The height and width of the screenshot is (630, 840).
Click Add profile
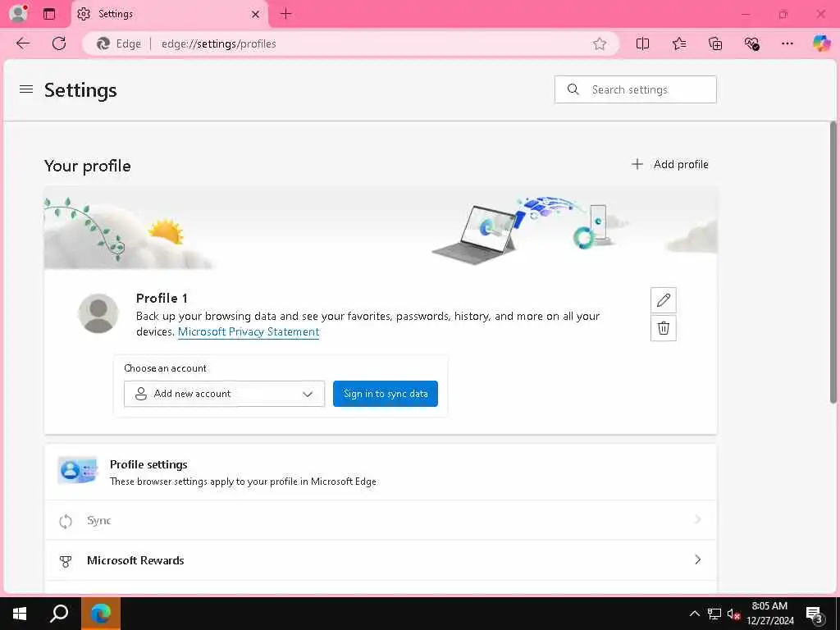pos(669,164)
